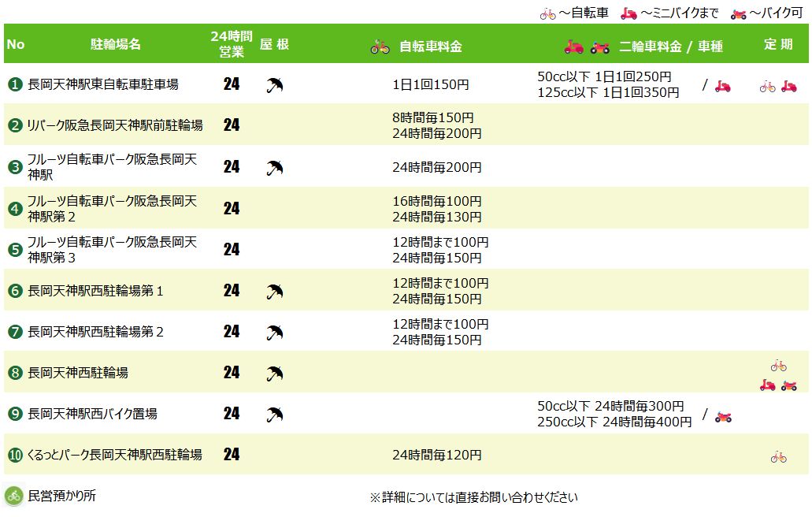The width and height of the screenshot is (812, 517).
Task: Click the bicycle icon in the くるっとパーク長岡天神駅西駐輪場 row
Action: pyautogui.click(x=778, y=456)
